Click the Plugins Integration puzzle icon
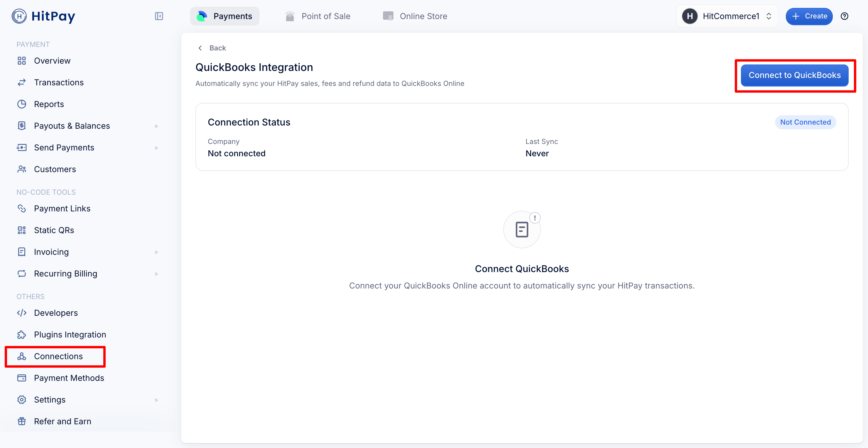 pos(21,335)
